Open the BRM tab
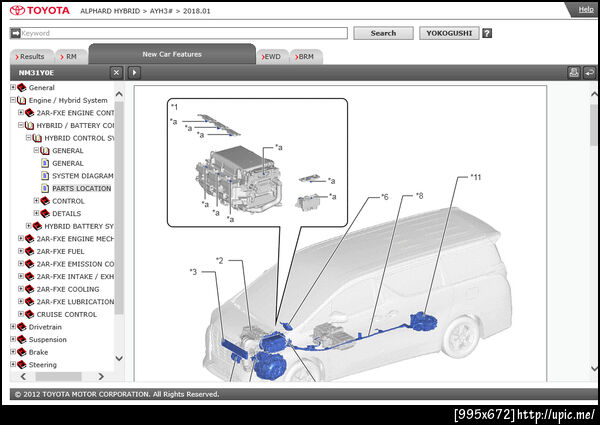The width and height of the screenshot is (600, 425). (x=306, y=57)
